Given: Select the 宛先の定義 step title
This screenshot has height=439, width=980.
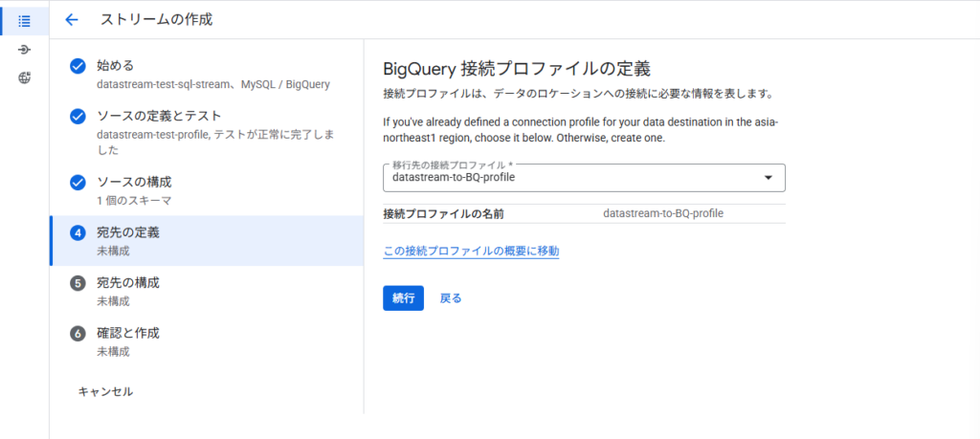Looking at the screenshot, I should point(128,232).
